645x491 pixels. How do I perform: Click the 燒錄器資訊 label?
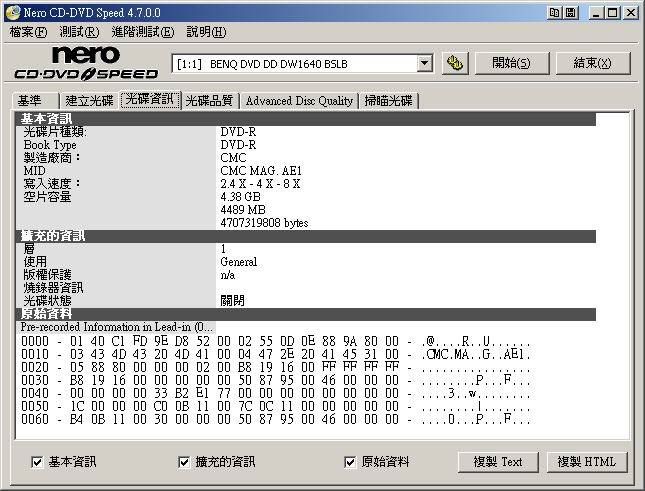[x=53, y=288]
